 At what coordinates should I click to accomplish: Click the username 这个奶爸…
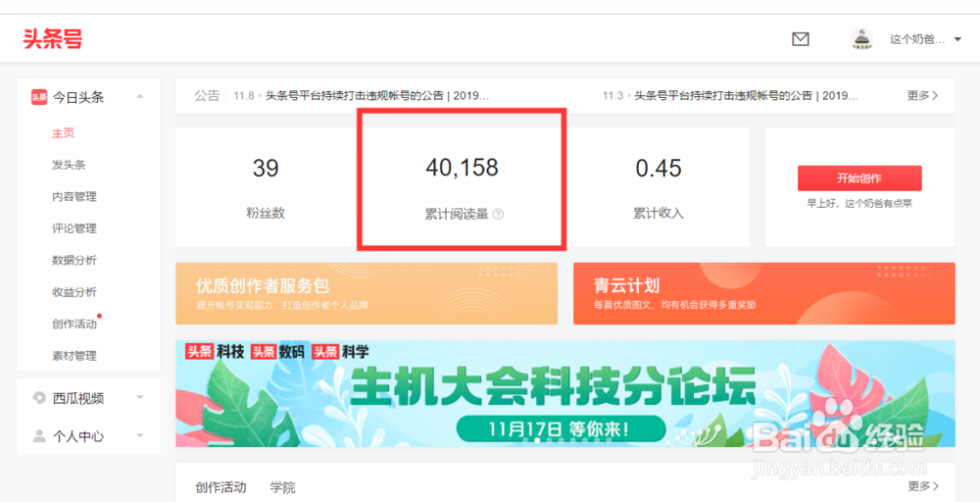pyautogui.click(x=917, y=39)
